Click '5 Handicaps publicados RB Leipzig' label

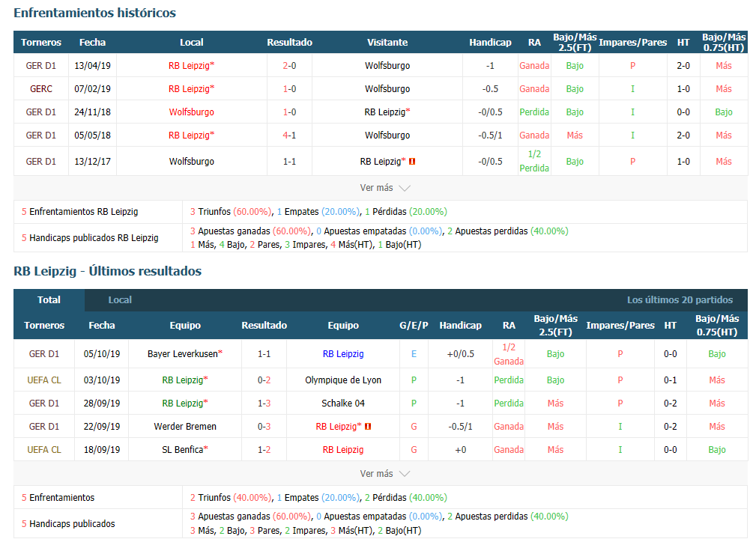pyautogui.click(x=90, y=237)
